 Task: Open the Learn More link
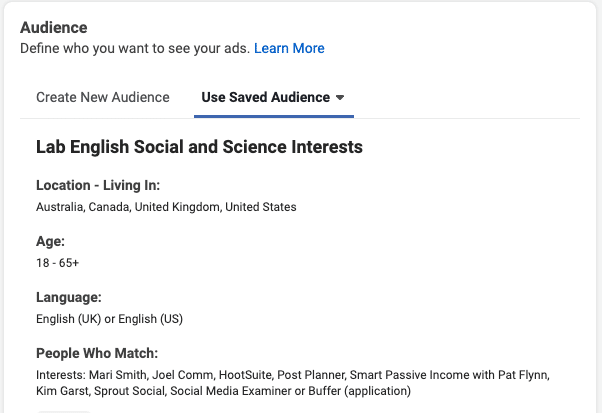(x=289, y=48)
